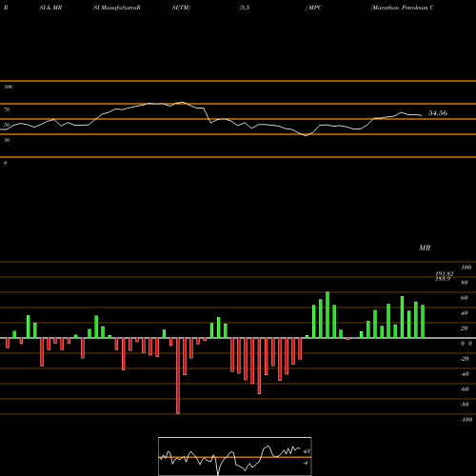Select the Marathon Petroleum C header text
Screen dimensions: 476x476
tap(403, 8)
